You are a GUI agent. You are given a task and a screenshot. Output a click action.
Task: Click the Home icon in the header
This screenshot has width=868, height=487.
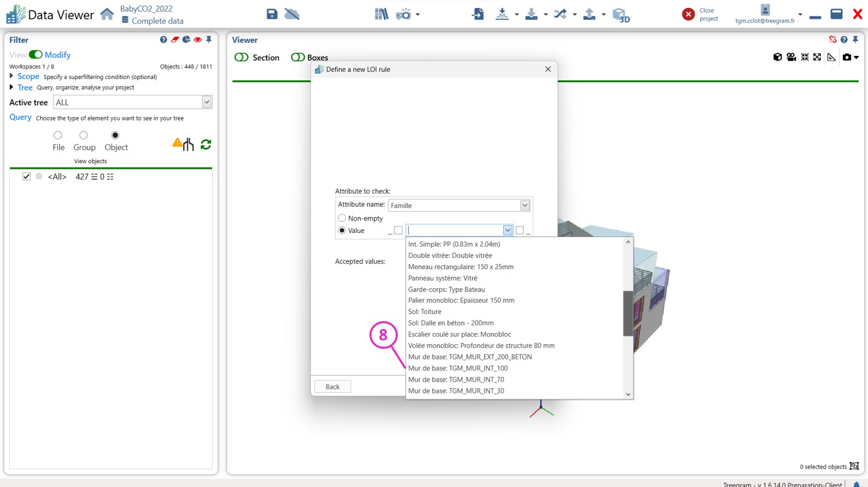click(x=107, y=14)
